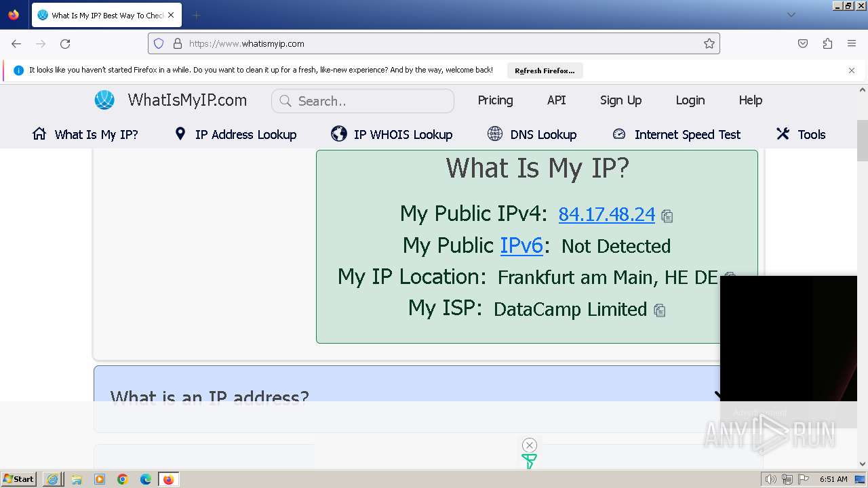Click the taskbar clock 6:51 AM
Screen dimensions: 868x488
pyautogui.click(x=833, y=479)
